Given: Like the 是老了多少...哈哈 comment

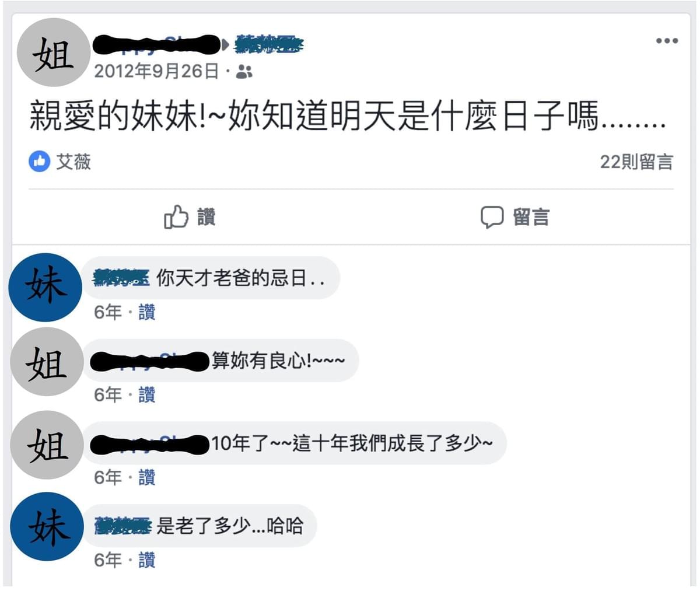Looking at the screenshot, I should pos(147,561).
